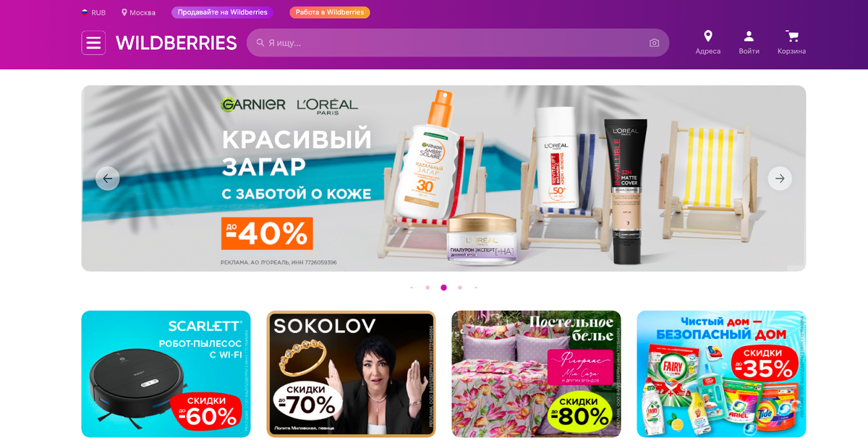Open the hamburger catalog menu
Viewport: 868px width, 448px height.
click(x=93, y=43)
